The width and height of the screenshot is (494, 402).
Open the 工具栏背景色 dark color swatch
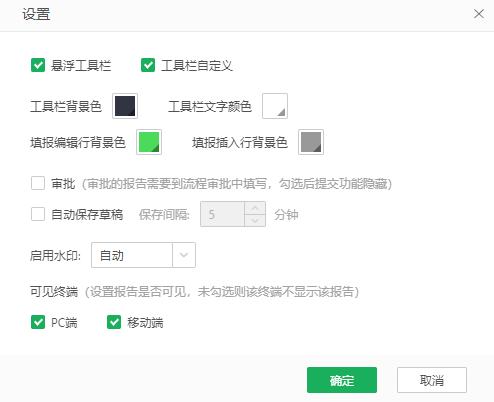(x=125, y=106)
